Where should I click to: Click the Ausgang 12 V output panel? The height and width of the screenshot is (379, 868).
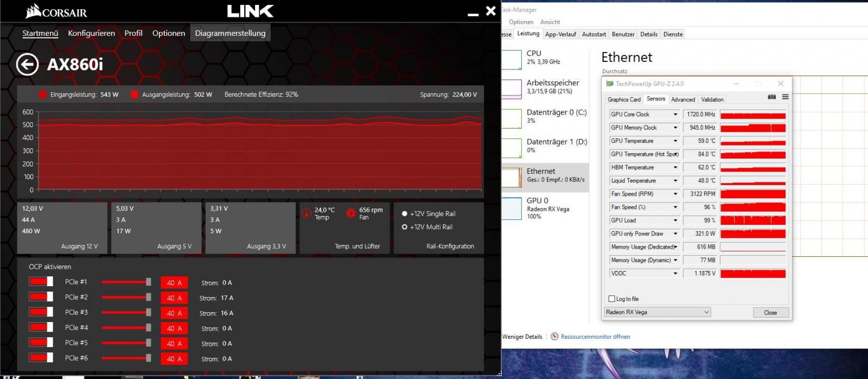[x=62, y=228]
